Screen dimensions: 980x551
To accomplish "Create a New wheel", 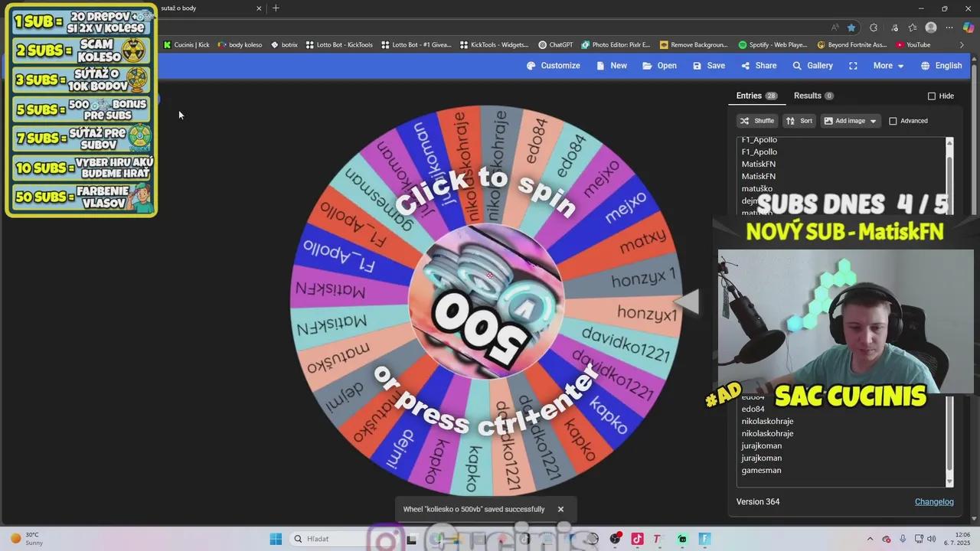I will (x=611, y=66).
